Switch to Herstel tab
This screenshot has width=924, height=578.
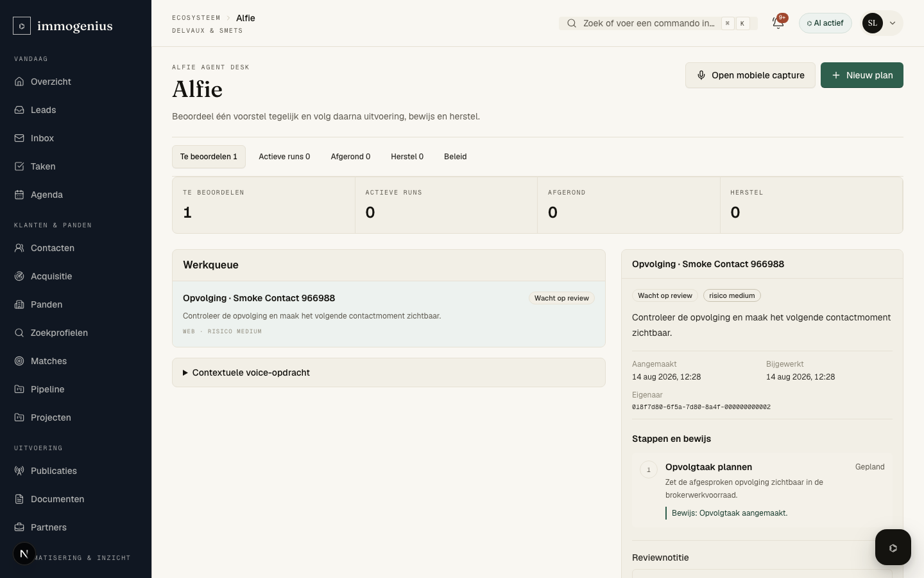(407, 157)
